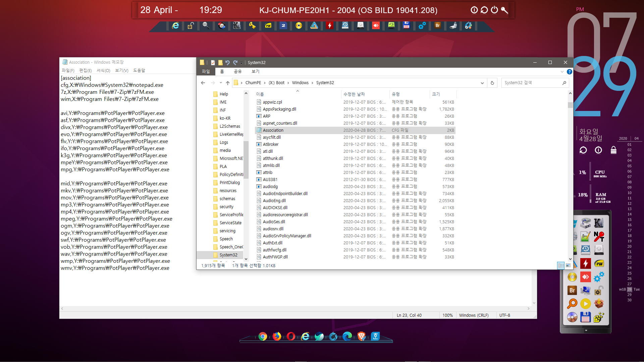Launch Firefox from the bottom dock
The image size is (644, 362).
(277, 337)
